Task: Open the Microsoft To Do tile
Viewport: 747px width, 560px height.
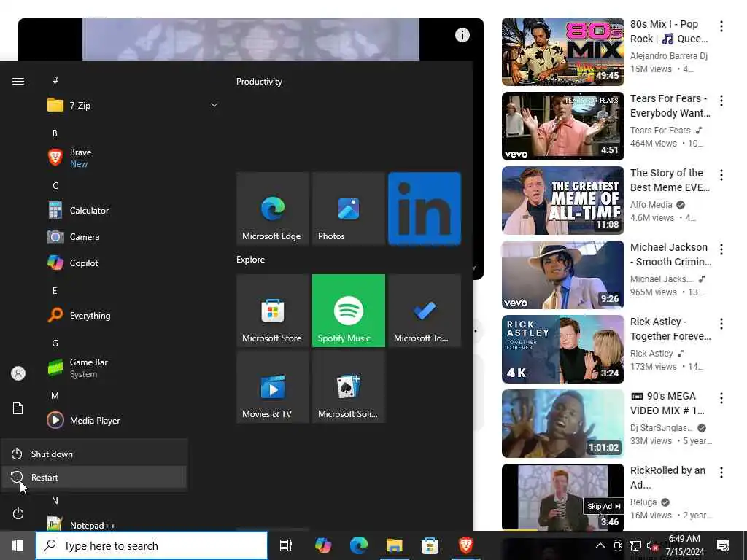Action: 425,311
